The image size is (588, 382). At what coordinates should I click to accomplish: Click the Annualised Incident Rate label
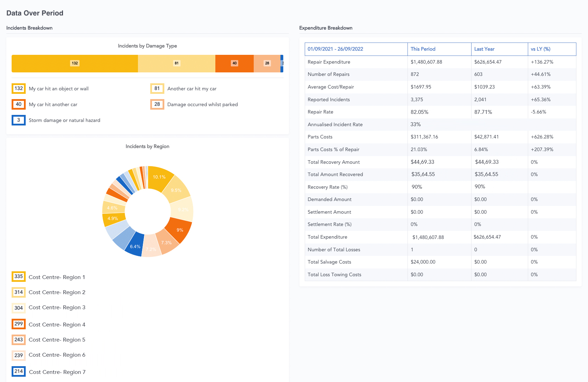pyautogui.click(x=335, y=124)
